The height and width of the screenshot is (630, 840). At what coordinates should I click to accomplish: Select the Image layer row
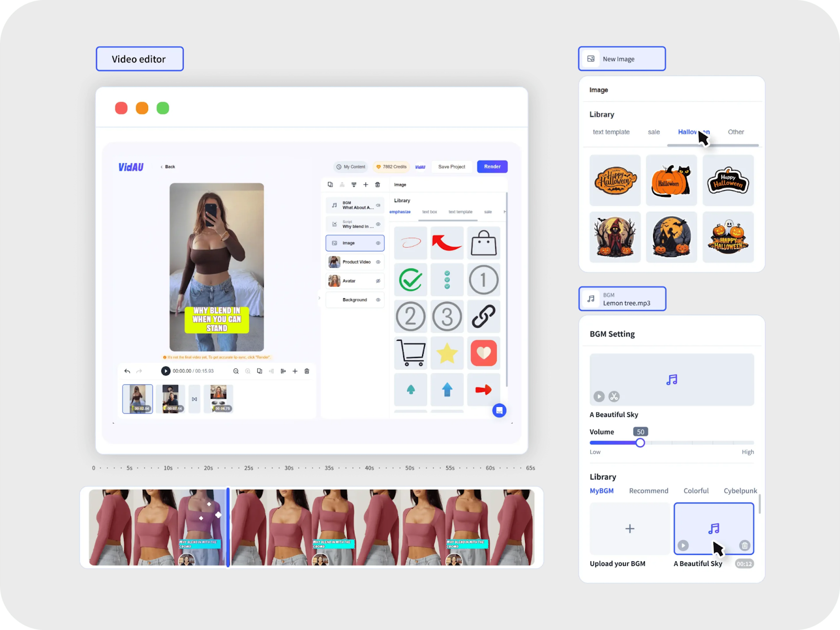[x=355, y=243]
